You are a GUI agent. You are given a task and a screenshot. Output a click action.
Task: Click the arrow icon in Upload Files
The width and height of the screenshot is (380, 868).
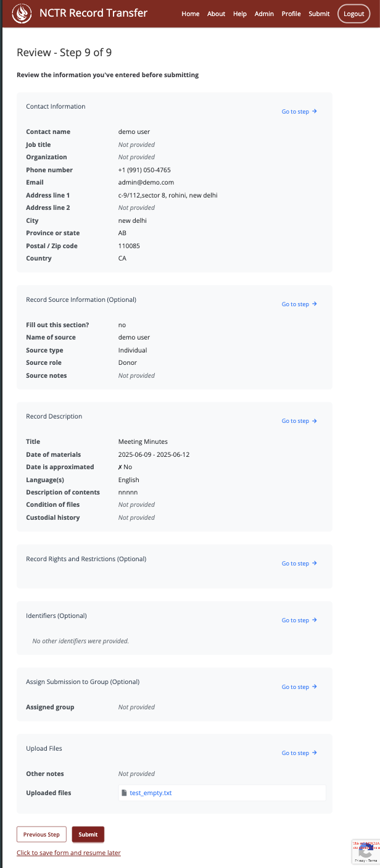pos(315,753)
